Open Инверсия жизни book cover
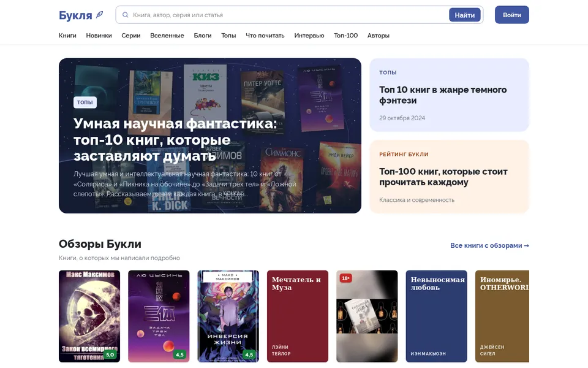This screenshot has width=588, height=368. point(228,316)
